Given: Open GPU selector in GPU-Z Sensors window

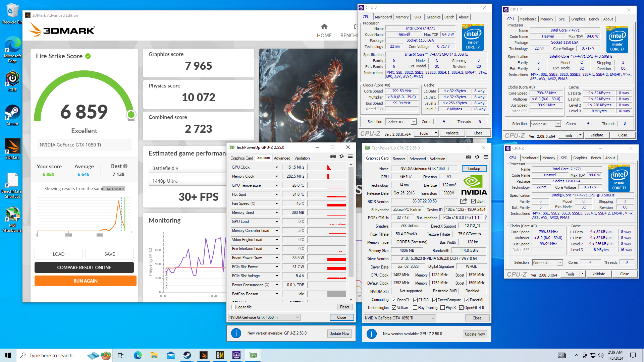Looking at the screenshot, I should pyautogui.click(x=264, y=317).
